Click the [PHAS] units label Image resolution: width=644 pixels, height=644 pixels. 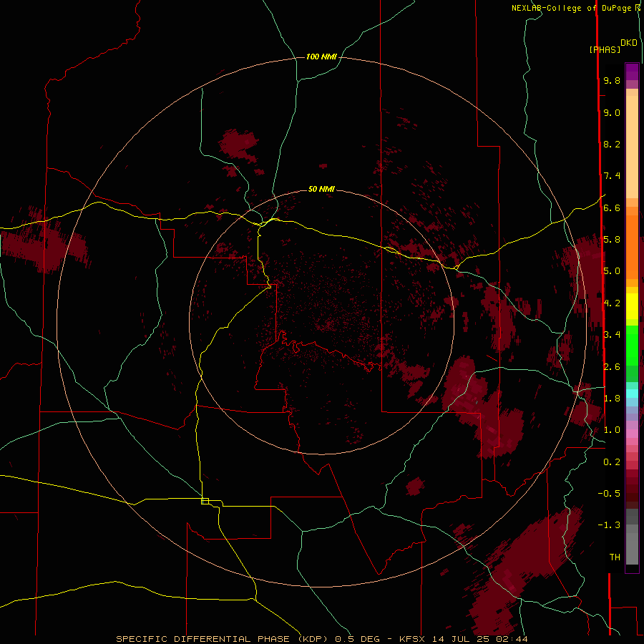[x=605, y=50]
